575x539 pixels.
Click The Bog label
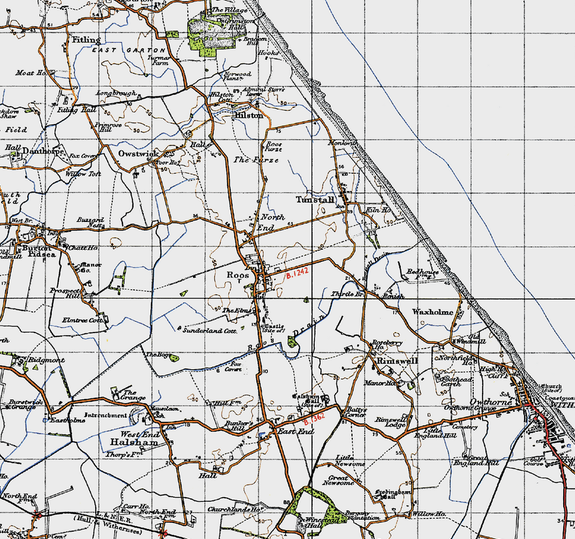(157, 355)
